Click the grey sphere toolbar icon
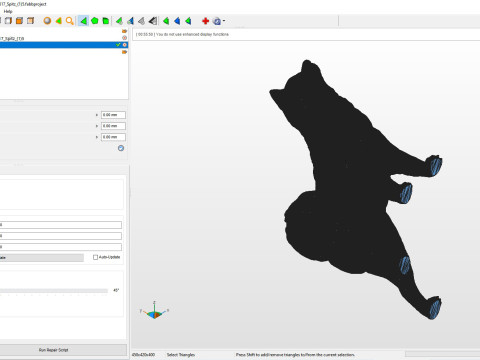 pyautogui.click(x=47, y=21)
